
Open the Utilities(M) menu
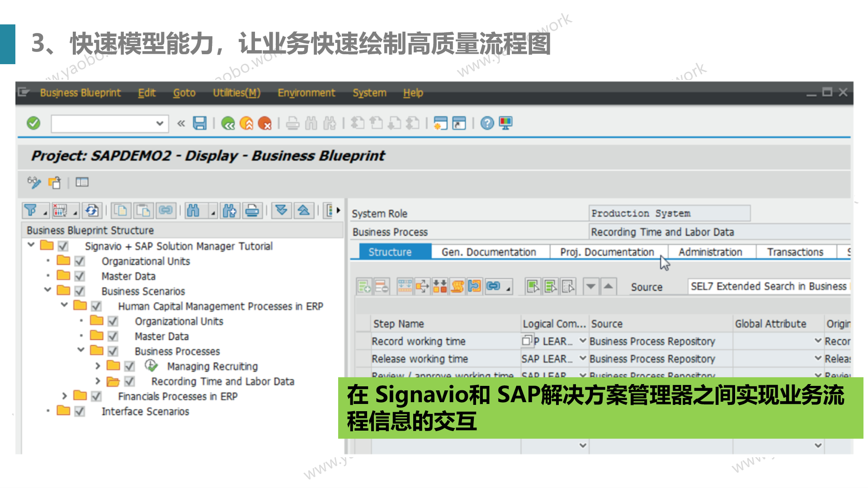[x=236, y=93]
